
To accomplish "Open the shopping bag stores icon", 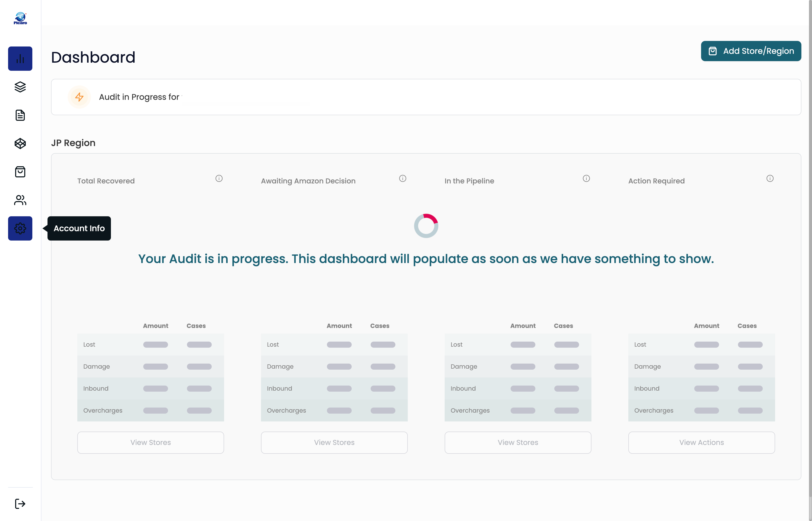I will 20,172.
